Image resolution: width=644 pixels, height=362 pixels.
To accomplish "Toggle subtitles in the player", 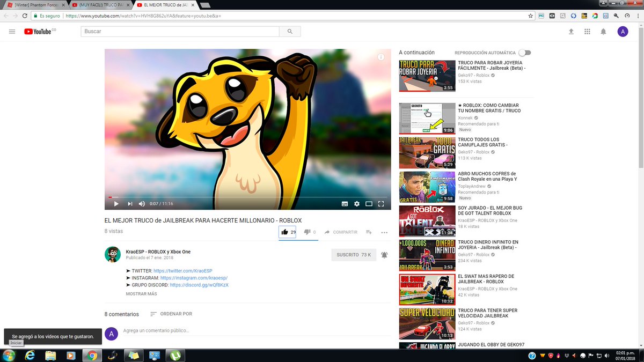I will (x=345, y=204).
